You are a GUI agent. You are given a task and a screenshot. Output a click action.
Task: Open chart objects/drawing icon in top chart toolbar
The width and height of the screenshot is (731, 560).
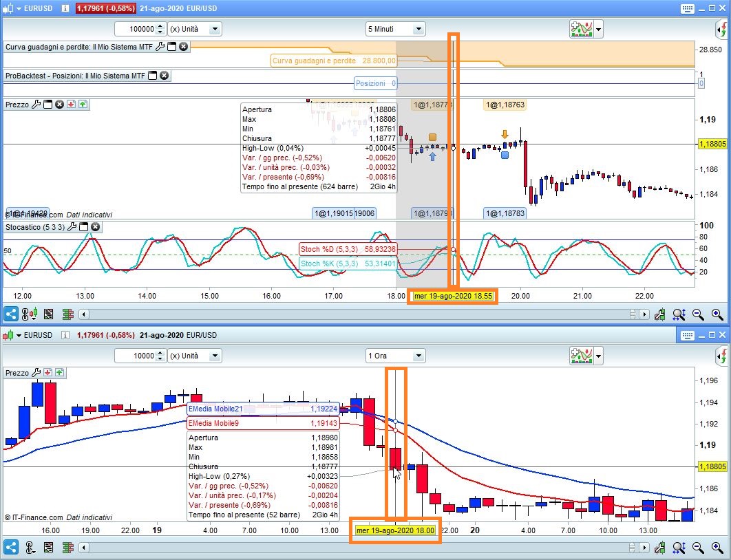[x=30, y=314]
